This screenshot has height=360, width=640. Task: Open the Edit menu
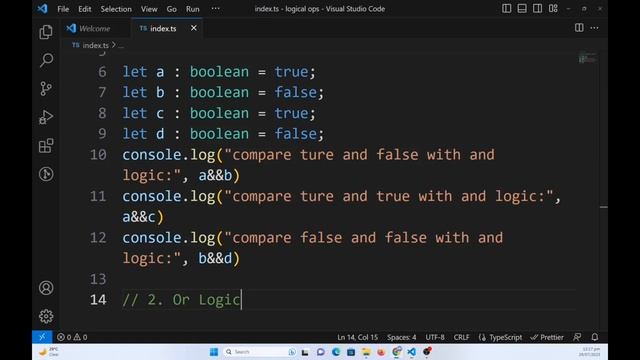84,9
